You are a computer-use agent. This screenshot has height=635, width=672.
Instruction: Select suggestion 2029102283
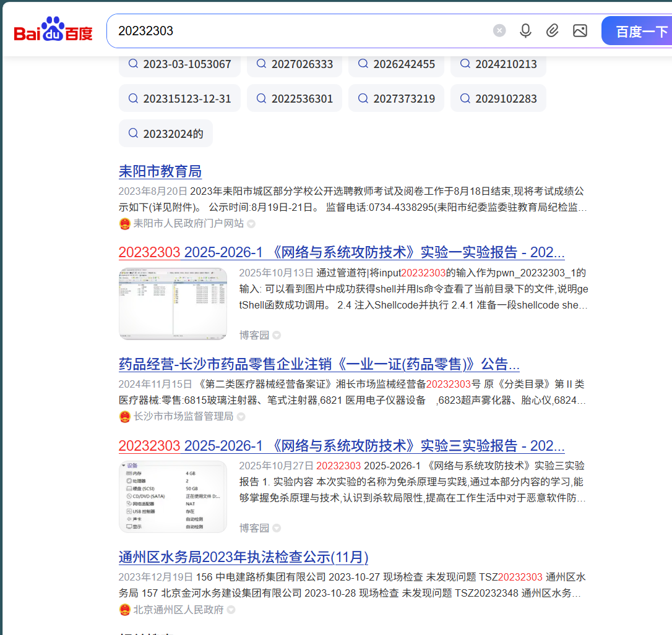click(x=498, y=98)
